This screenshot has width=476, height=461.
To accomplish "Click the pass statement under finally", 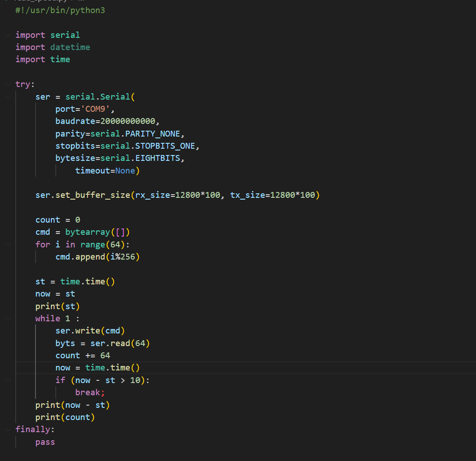I will [45, 442].
